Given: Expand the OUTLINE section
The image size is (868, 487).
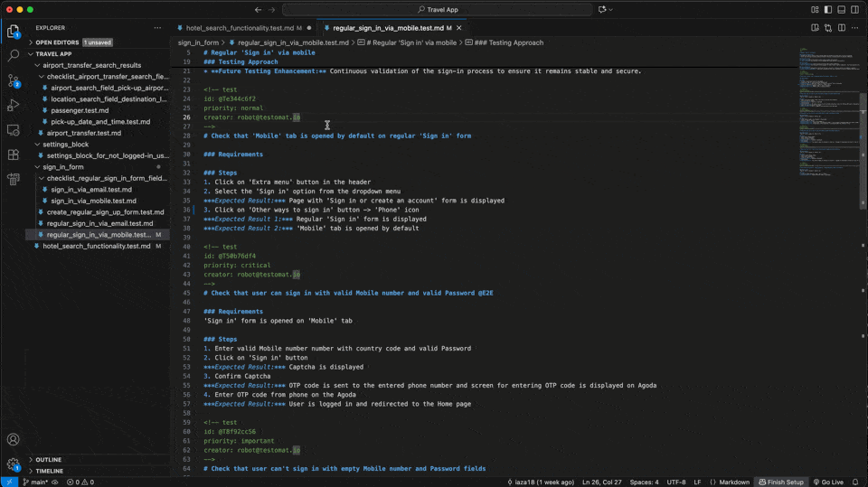Looking at the screenshot, I should click(48, 459).
